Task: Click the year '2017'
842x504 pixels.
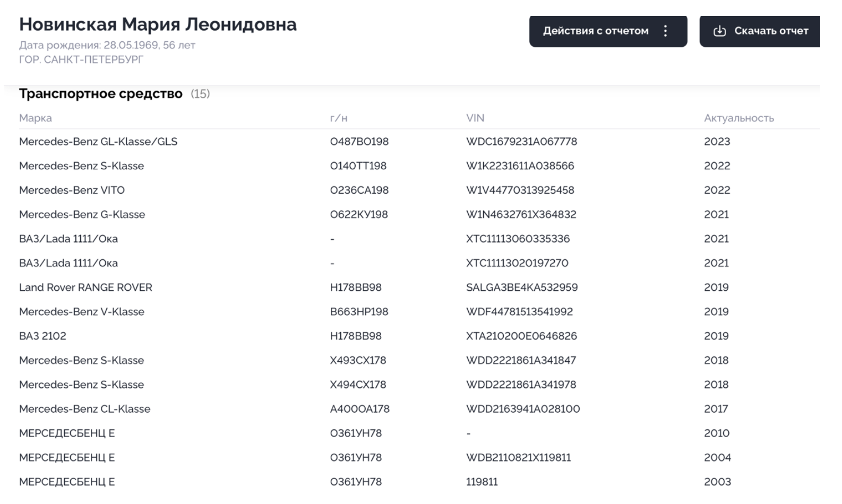Action: pyautogui.click(x=716, y=410)
